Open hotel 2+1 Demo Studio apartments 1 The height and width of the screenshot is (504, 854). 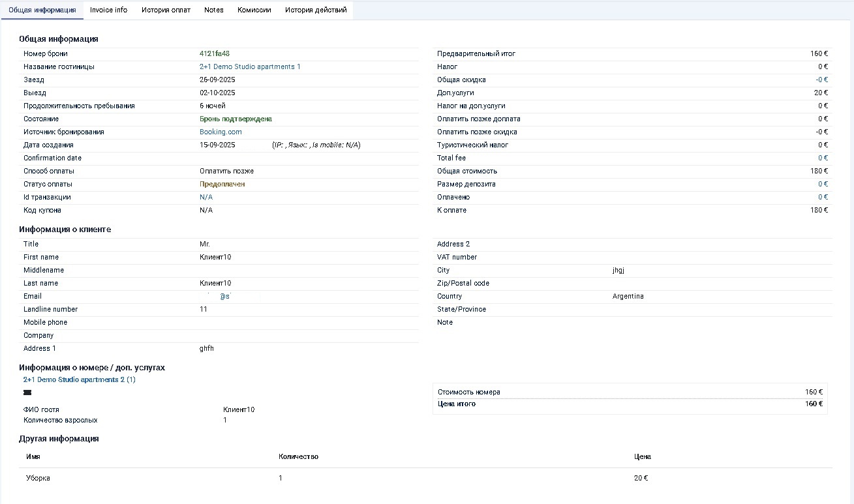click(x=250, y=67)
